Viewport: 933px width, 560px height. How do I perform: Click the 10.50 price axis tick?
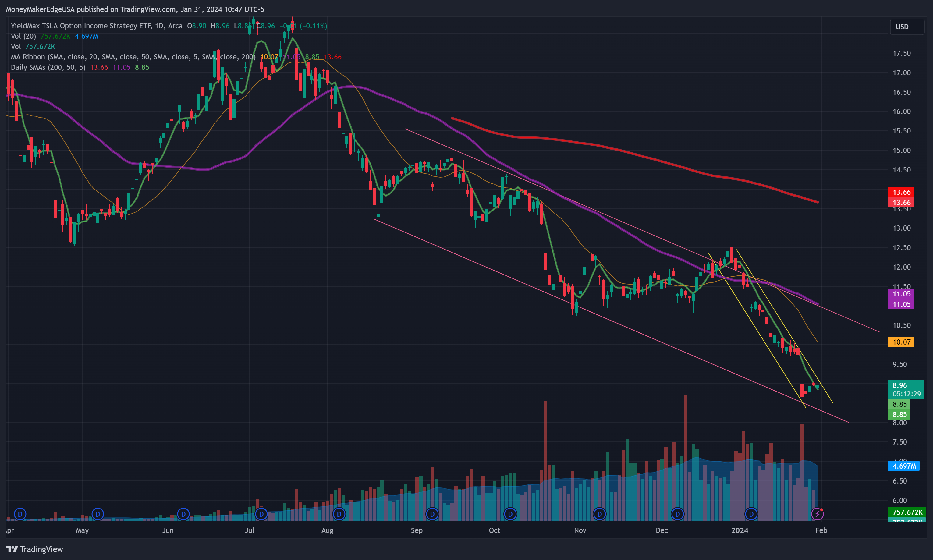click(901, 325)
